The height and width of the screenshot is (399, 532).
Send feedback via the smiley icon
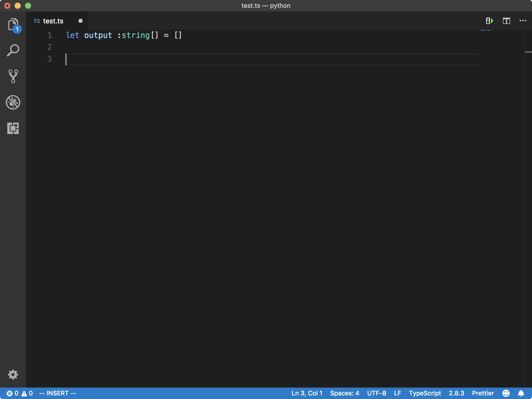(x=506, y=393)
